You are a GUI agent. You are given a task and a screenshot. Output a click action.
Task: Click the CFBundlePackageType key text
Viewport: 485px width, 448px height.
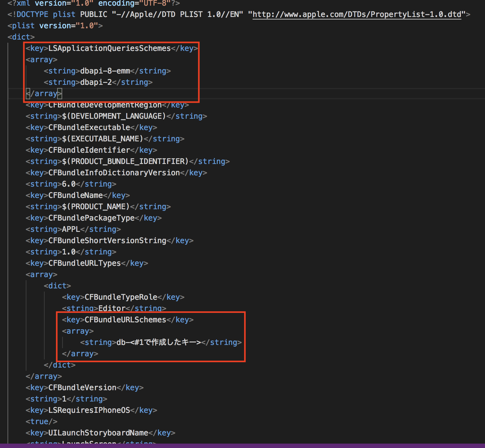tap(91, 218)
